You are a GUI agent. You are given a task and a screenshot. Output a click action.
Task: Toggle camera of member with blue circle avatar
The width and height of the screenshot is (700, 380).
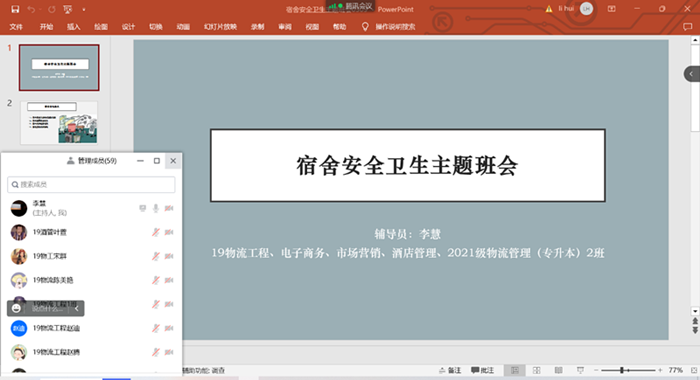[x=169, y=328]
